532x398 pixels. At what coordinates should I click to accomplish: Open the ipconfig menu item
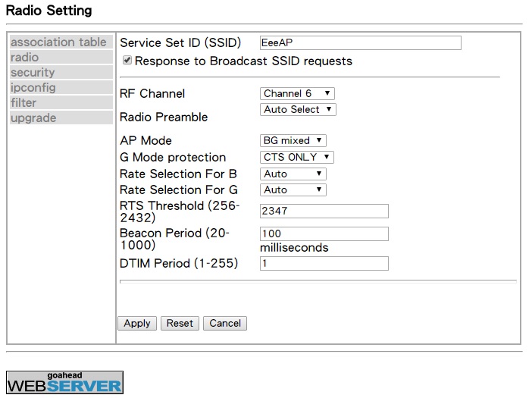pos(61,87)
